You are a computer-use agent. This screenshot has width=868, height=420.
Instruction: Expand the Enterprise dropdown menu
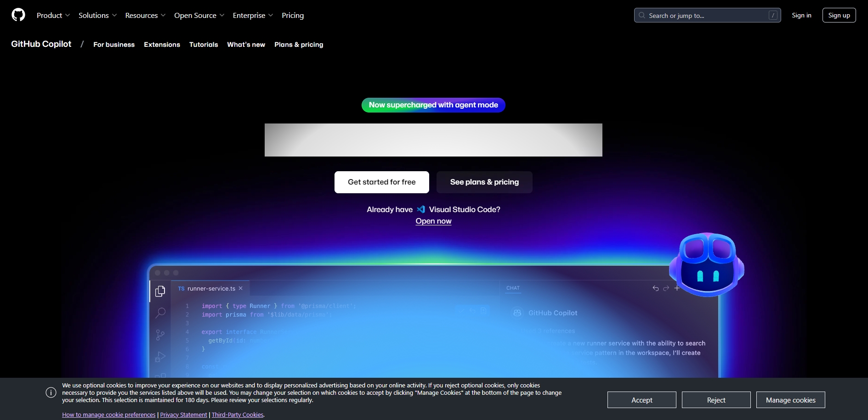253,15
